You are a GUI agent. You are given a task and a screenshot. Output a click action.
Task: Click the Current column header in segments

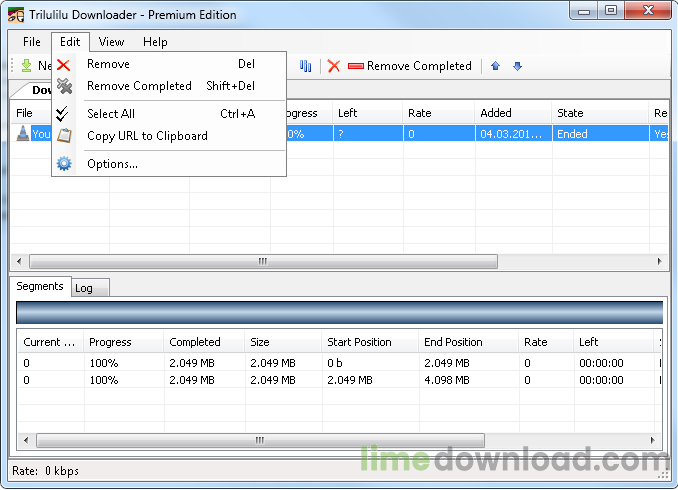point(50,342)
